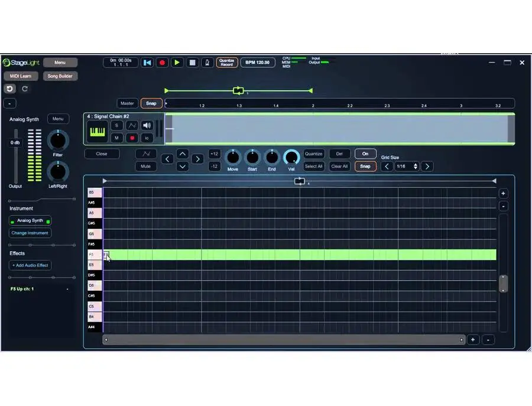The height and width of the screenshot is (406, 532).
Task: Click the Change Instrument button
Action: (30, 232)
